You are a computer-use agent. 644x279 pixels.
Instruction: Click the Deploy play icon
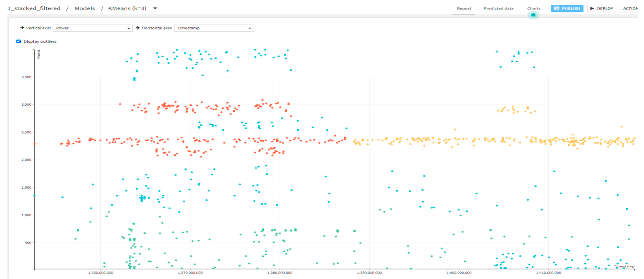[x=592, y=8]
